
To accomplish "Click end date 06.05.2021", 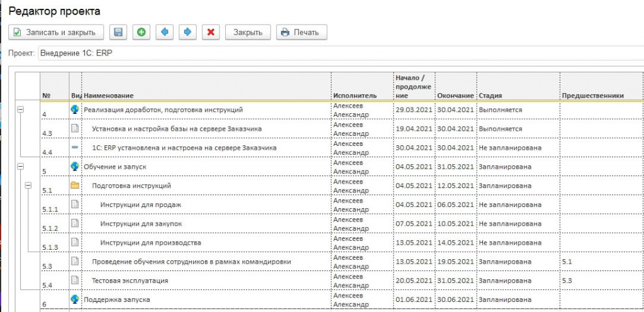I will click(x=455, y=204).
